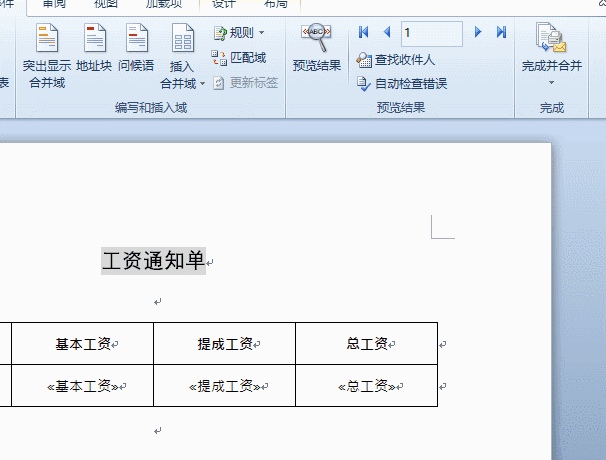This screenshot has width=606, height=460.
Task: Go to first record
Action: click(363, 32)
